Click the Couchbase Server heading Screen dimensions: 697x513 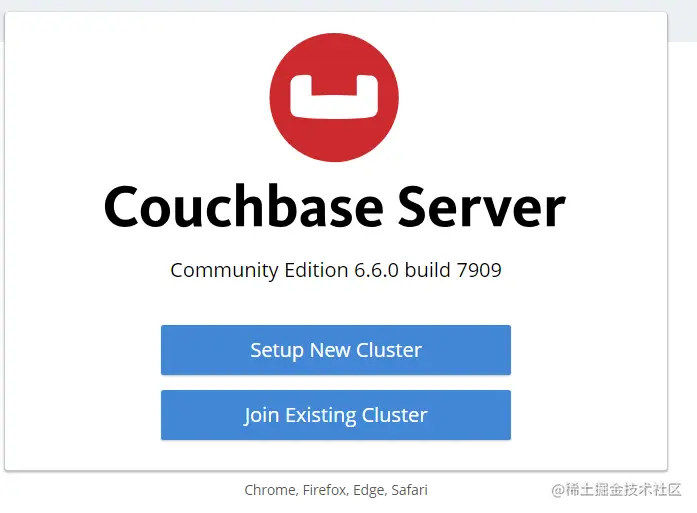click(x=334, y=207)
